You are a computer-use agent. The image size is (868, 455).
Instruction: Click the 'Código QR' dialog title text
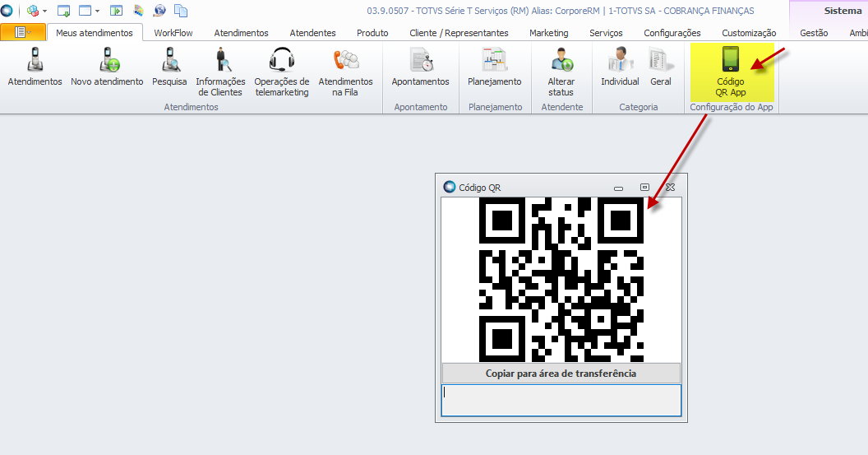click(x=479, y=188)
